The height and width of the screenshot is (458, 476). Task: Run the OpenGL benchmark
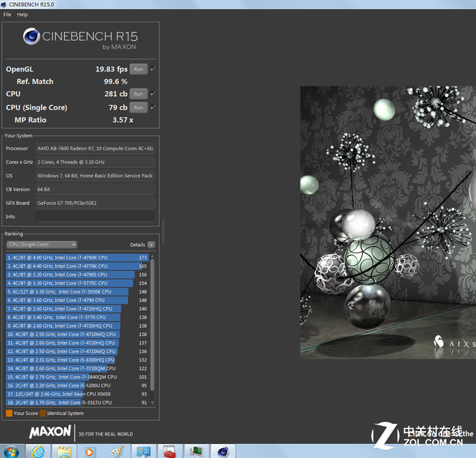click(x=138, y=69)
